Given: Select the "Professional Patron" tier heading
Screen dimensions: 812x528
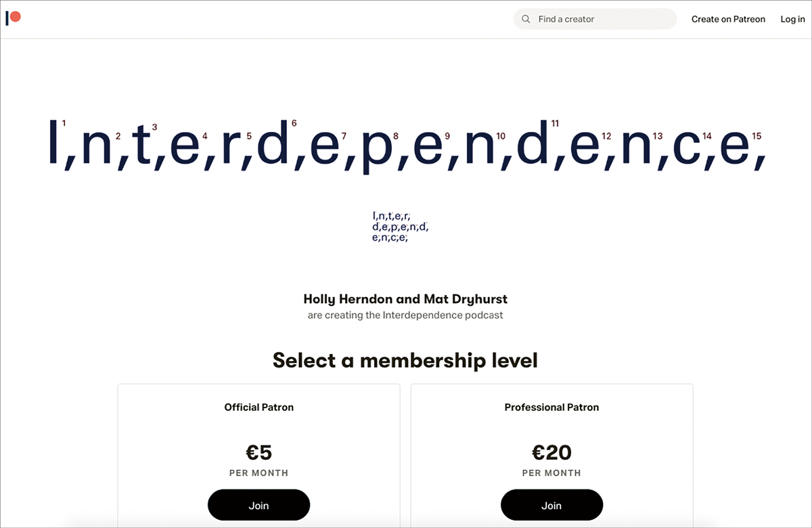Looking at the screenshot, I should click(x=551, y=407).
